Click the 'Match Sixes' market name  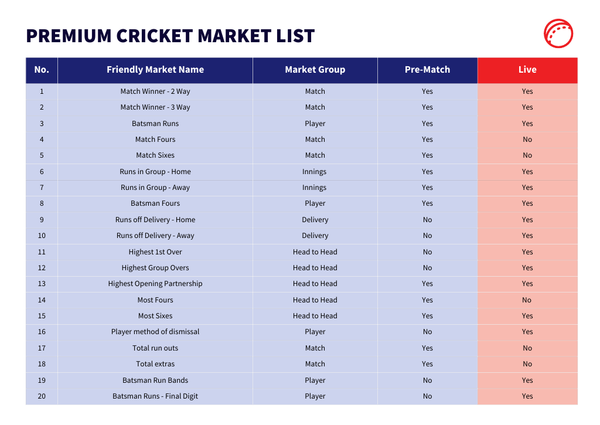click(155, 155)
